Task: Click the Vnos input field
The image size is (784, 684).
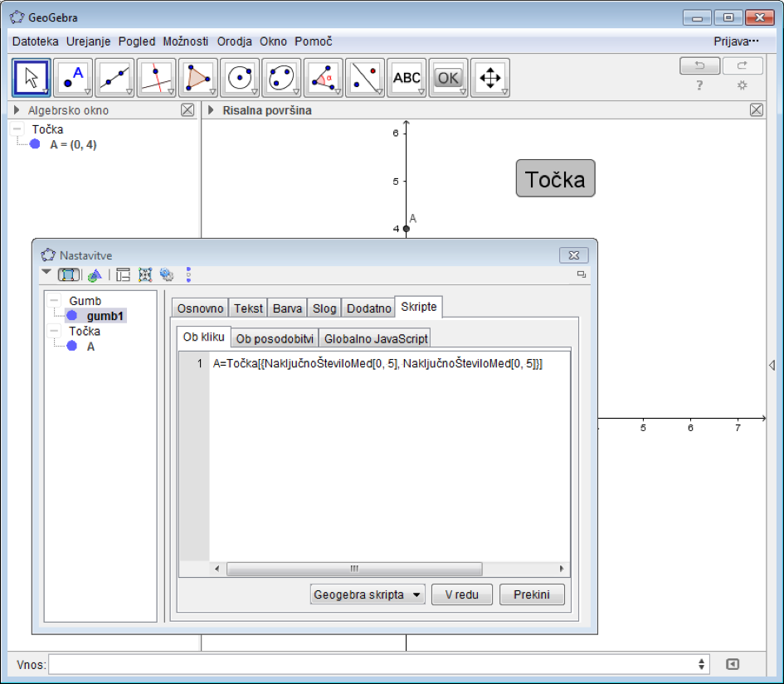Action: (x=372, y=664)
